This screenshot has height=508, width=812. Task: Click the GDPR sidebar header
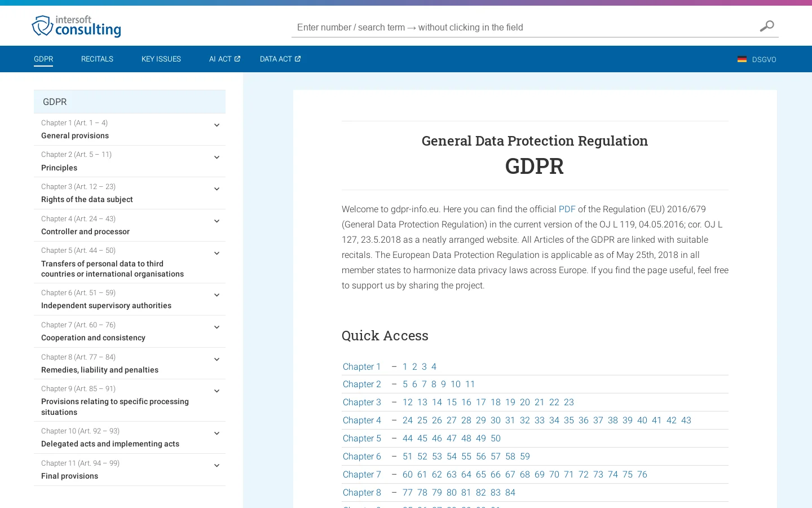click(x=130, y=102)
